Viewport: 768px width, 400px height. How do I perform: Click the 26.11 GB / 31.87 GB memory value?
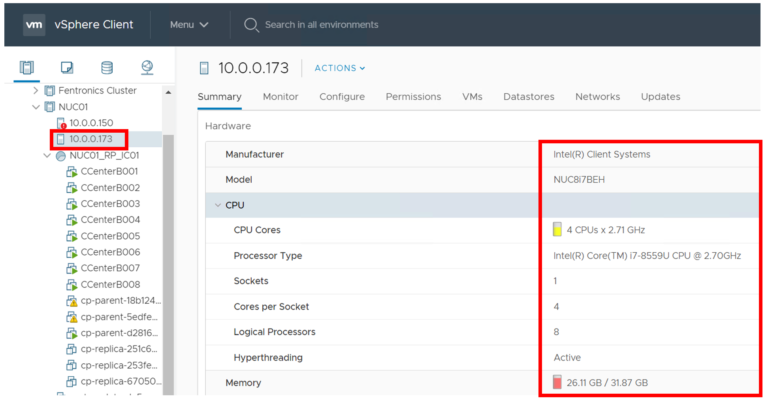(x=607, y=383)
